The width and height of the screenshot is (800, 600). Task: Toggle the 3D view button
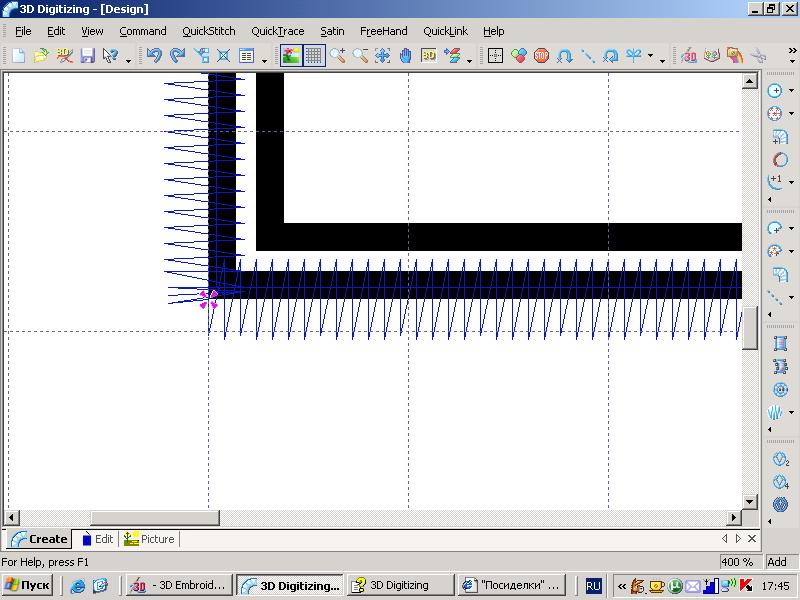tap(428, 56)
